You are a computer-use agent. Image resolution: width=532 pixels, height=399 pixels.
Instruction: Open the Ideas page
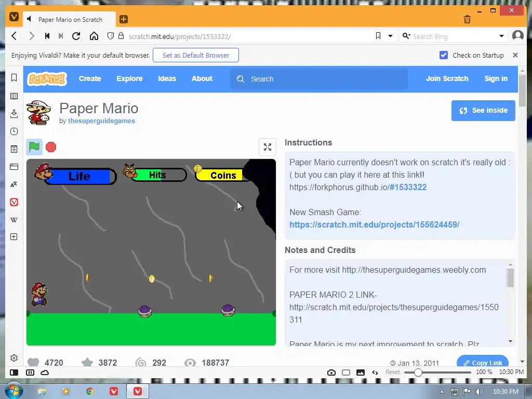click(x=167, y=78)
